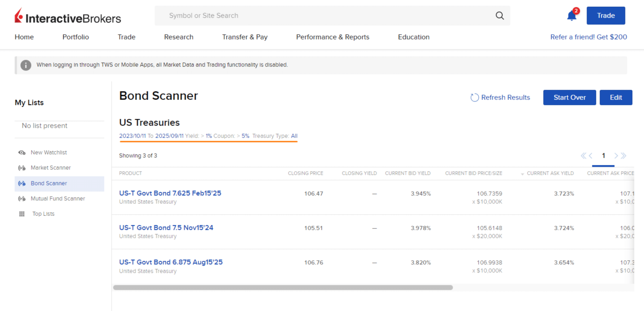Select Bond Scanner in sidebar
This screenshot has width=644, height=311.
tap(59, 184)
